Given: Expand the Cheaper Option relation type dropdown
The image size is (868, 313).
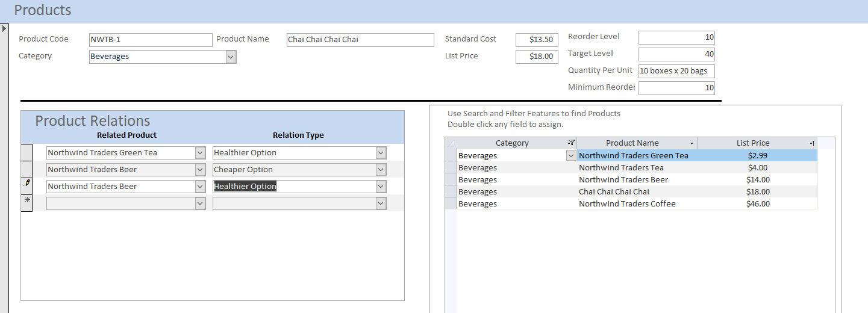Looking at the screenshot, I should coord(381,170).
